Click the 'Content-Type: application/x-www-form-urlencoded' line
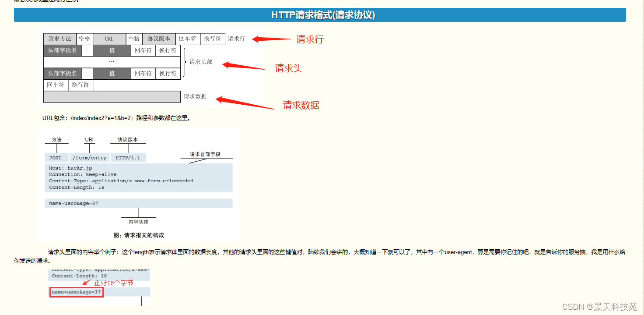Screen dimensions: 644x315 point(121,181)
